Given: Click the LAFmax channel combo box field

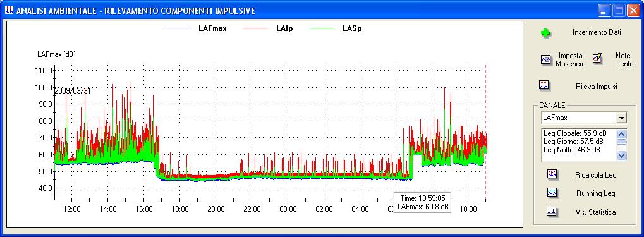Looking at the screenshot, I should point(584,118).
